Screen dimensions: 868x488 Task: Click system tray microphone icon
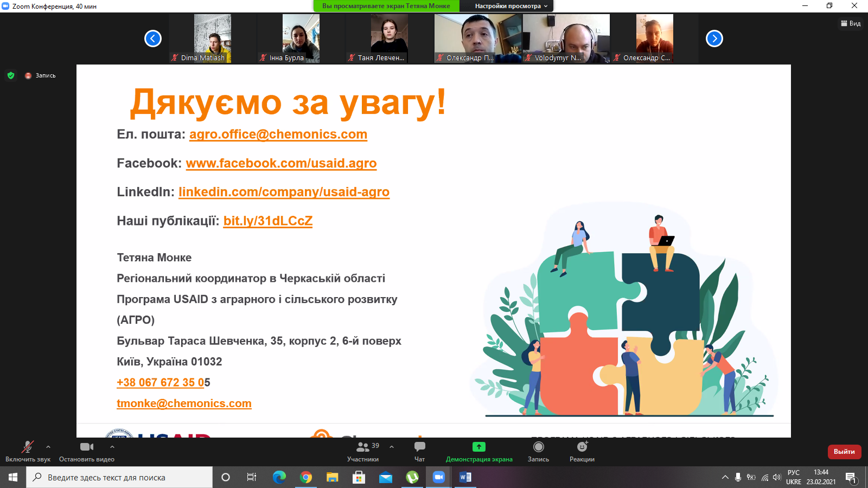738,477
